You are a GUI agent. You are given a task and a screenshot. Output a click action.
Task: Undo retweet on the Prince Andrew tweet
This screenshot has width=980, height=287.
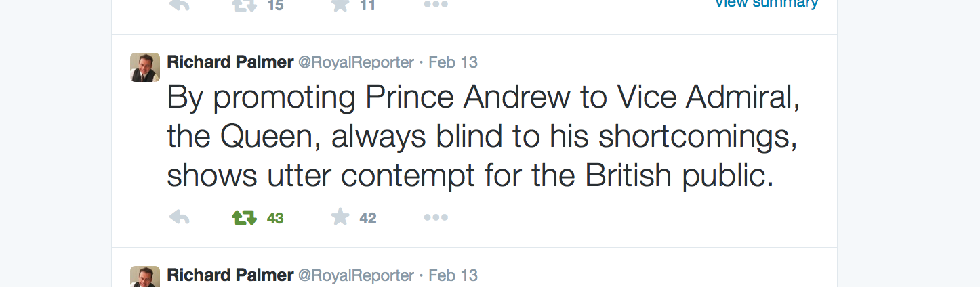[244, 218]
